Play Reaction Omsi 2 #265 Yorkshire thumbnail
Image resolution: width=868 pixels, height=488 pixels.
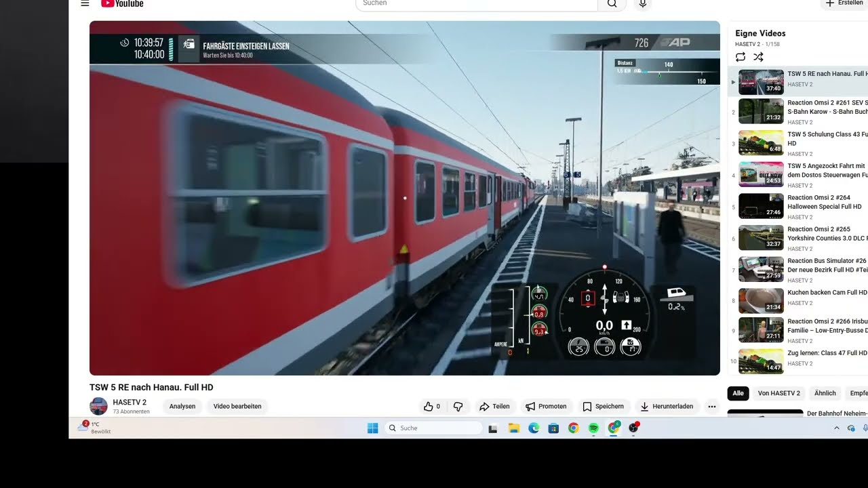tap(761, 237)
